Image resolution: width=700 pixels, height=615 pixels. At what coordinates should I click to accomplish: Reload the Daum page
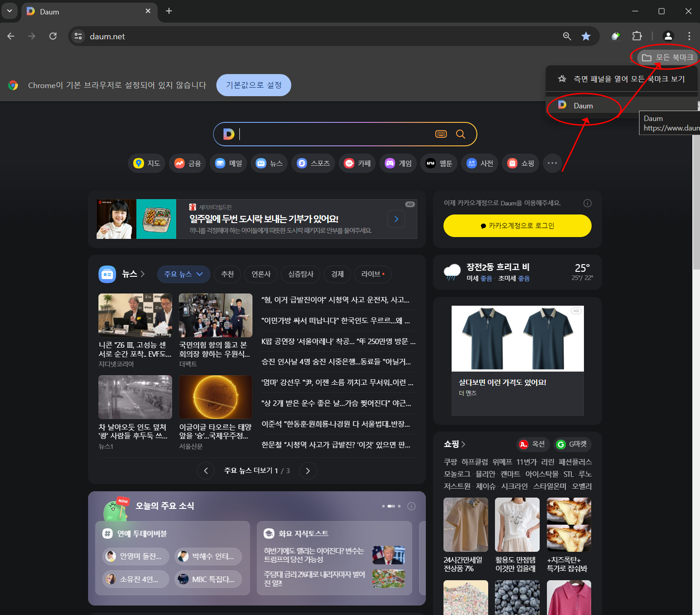(x=53, y=36)
